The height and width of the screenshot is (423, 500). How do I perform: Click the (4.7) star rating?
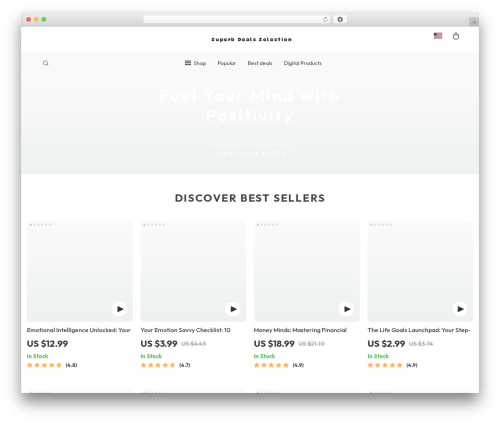pos(165,365)
